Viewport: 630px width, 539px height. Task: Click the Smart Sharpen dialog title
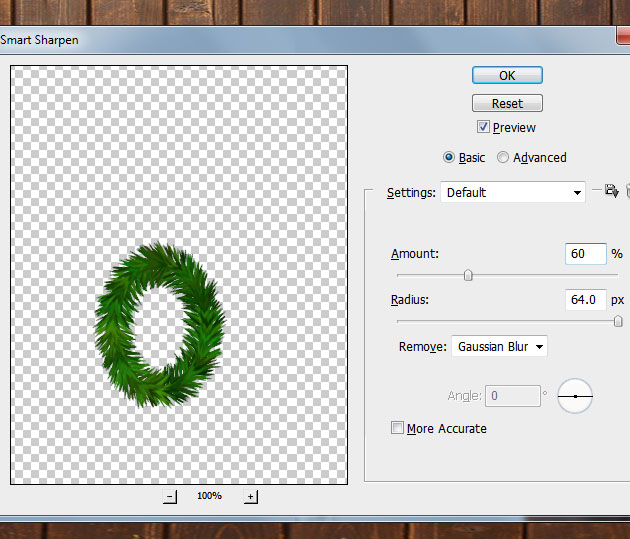click(39, 40)
